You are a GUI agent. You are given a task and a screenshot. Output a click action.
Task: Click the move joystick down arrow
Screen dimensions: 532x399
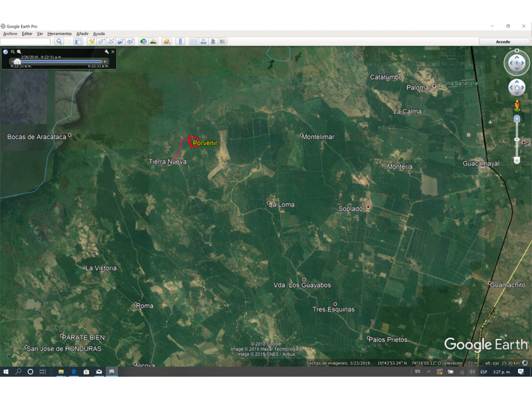(517, 93)
